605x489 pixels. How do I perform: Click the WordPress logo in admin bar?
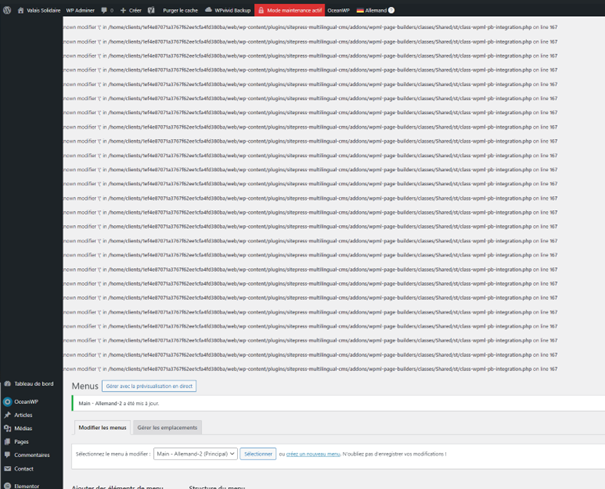point(7,10)
